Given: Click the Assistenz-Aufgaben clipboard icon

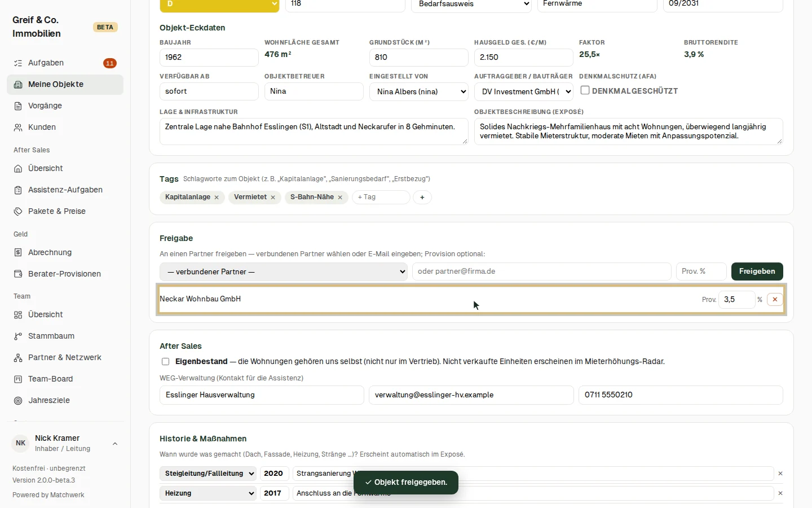Looking at the screenshot, I should click(x=18, y=190).
